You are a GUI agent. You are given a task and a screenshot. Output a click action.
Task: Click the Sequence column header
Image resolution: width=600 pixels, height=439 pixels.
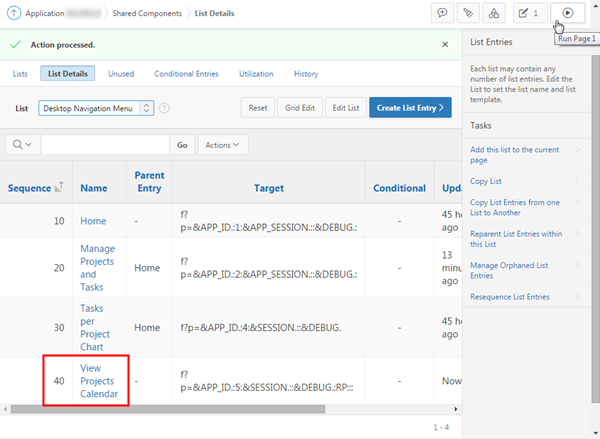(29, 188)
